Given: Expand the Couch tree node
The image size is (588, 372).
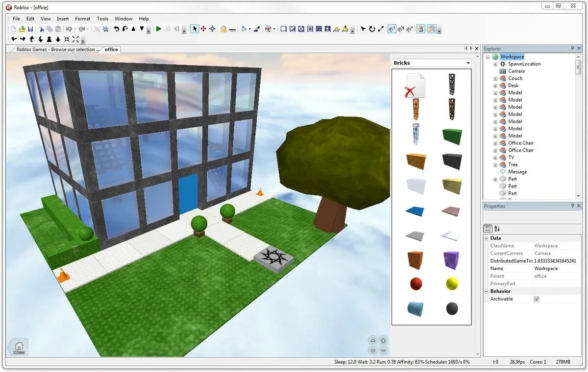Looking at the screenshot, I should click(x=495, y=78).
